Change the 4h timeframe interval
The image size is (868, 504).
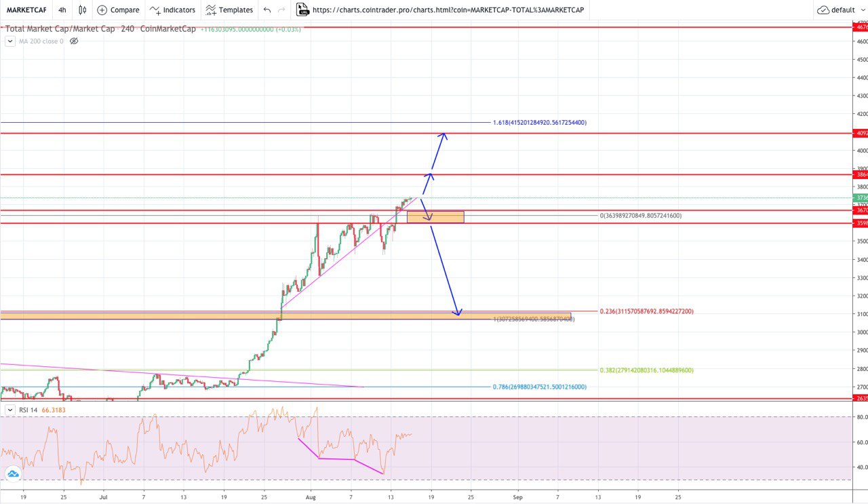62,10
